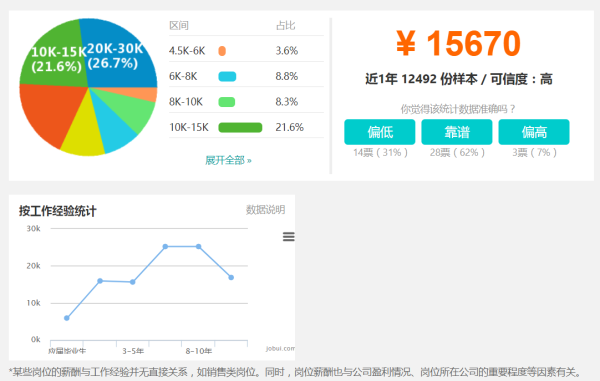Image resolution: width=600 pixels, height=381 pixels.
Task: Click the second line chart data point
Action: 100,281
